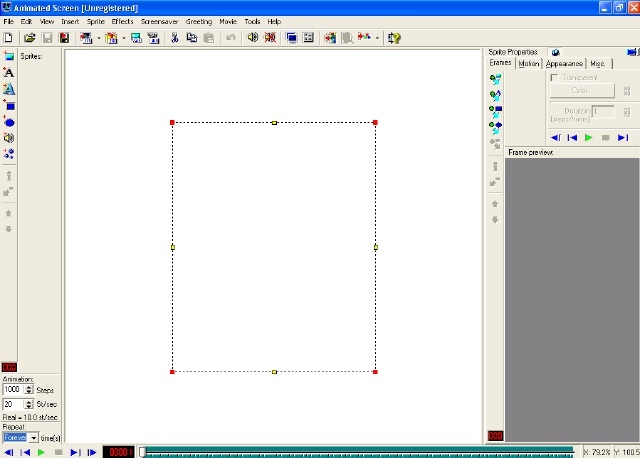Viewport: 640px width, 458px height.
Task: Click the copy icon in toolbar
Action: point(191,38)
